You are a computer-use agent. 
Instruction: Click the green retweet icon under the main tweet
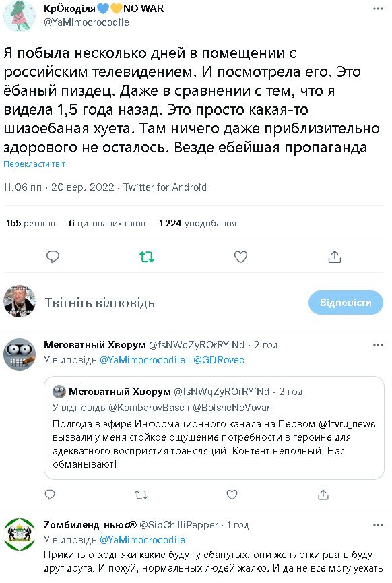pos(146,257)
